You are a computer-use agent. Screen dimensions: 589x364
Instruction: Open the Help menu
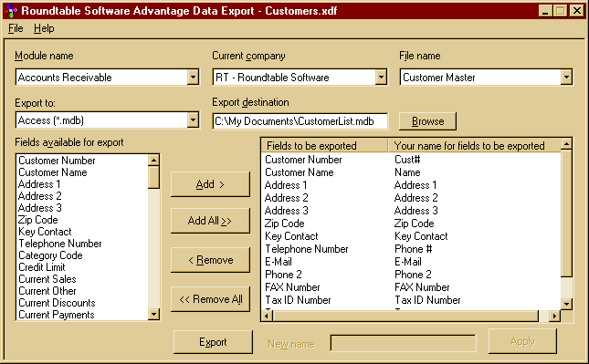[x=44, y=28]
